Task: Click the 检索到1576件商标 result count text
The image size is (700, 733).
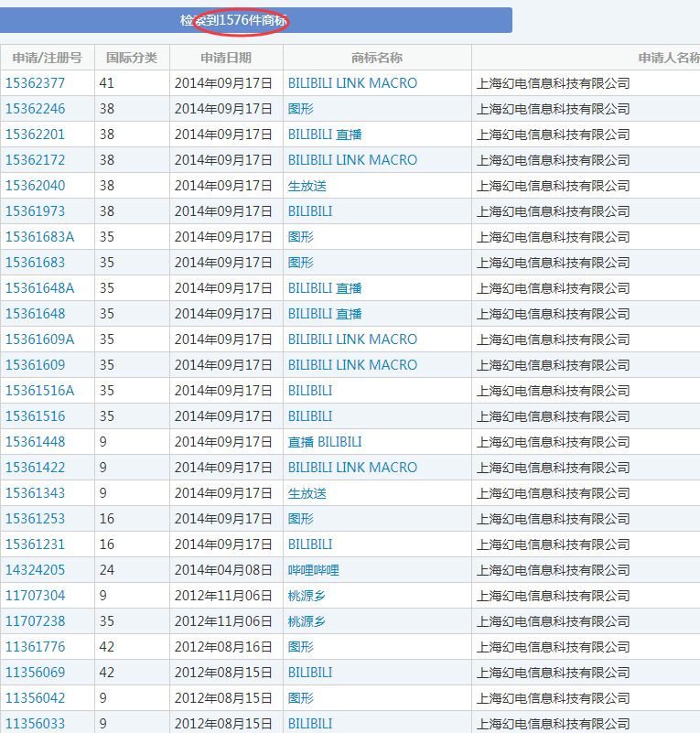Action: 233,20
